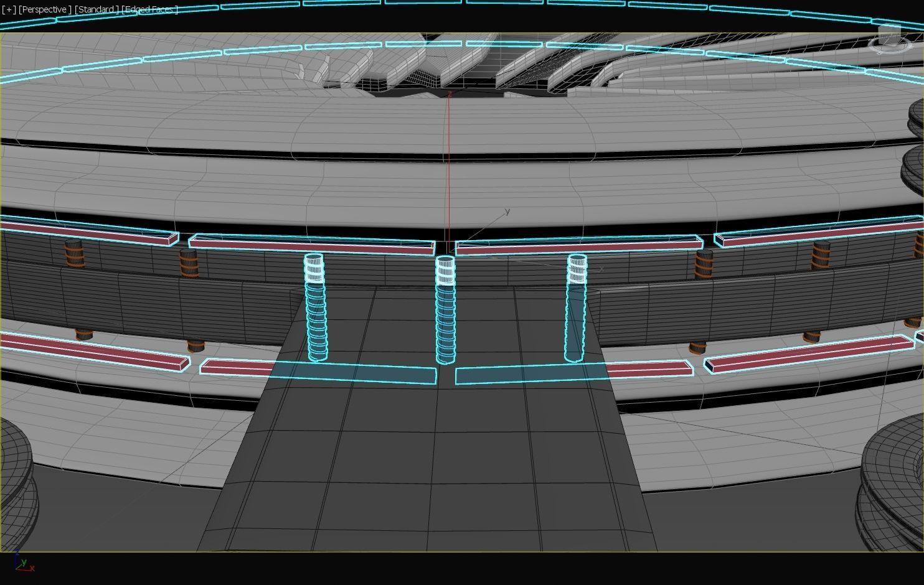
Task: Open the [+] viewport general menu
Action: tap(9, 9)
